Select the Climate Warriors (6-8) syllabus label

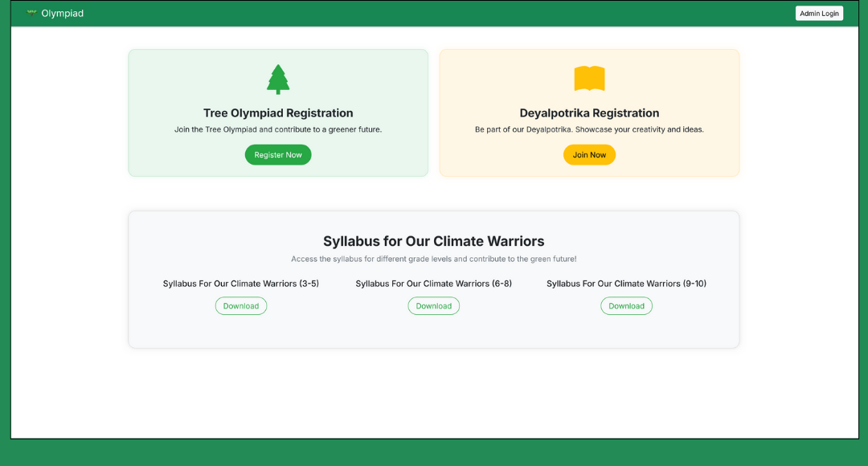click(433, 284)
